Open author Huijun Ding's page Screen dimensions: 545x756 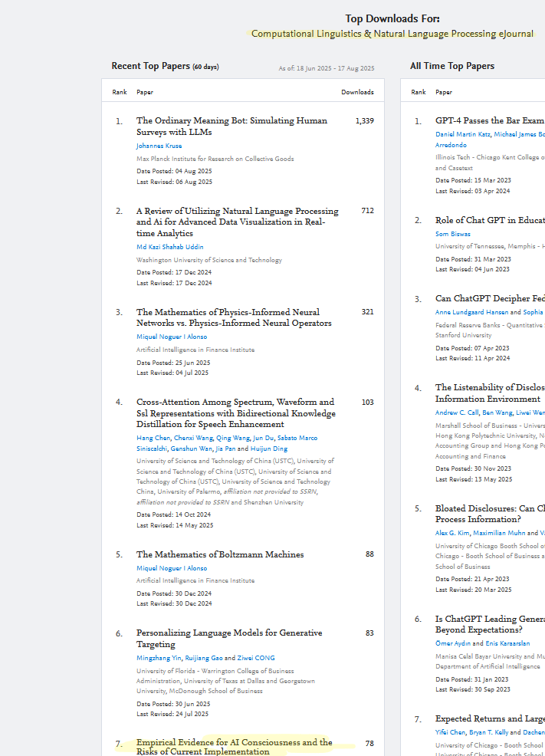tap(269, 449)
